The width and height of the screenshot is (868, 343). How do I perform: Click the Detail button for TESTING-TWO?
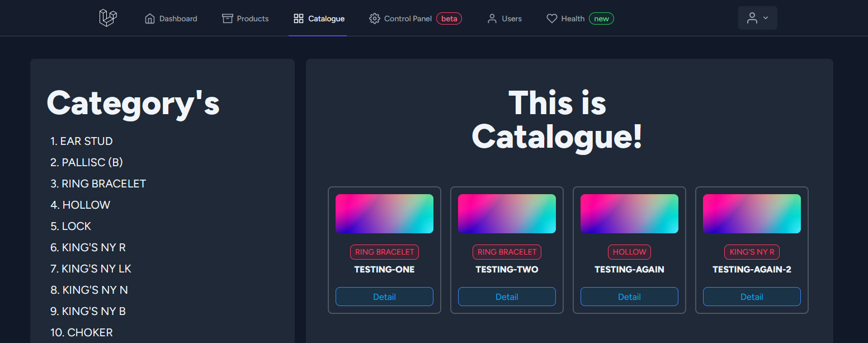(507, 296)
